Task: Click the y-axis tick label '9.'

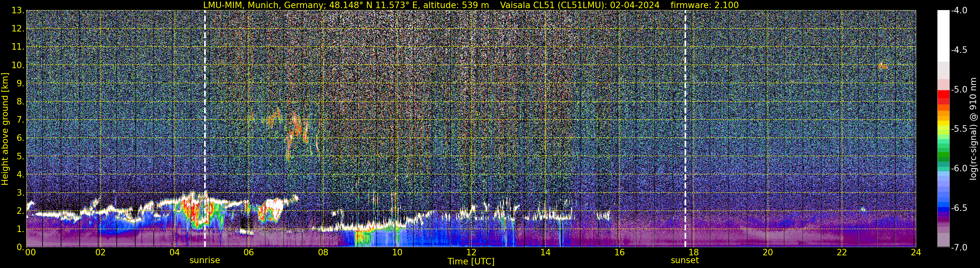Action: click(x=20, y=83)
